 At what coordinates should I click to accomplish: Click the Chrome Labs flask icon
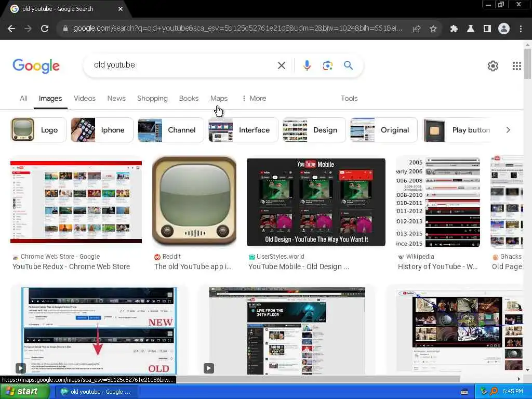(x=471, y=29)
